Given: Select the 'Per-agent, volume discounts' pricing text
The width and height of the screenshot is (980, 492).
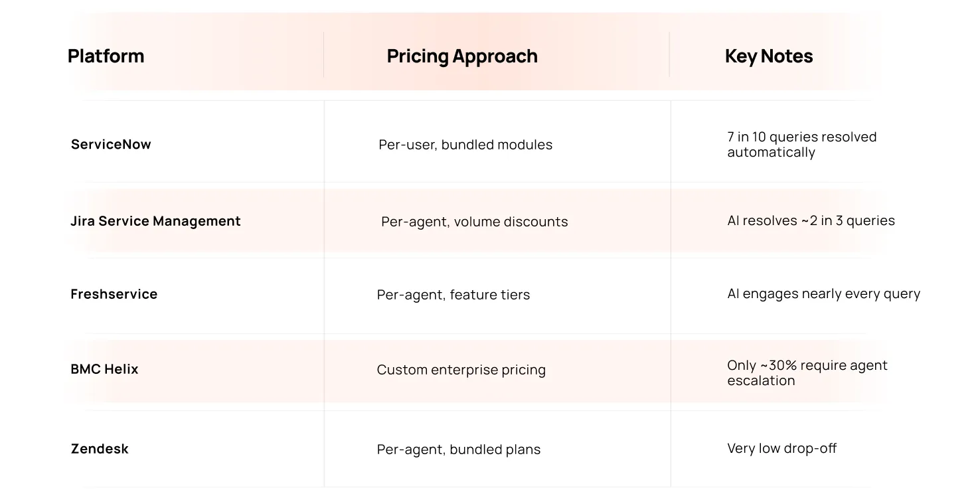Looking at the screenshot, I should [x=474, y=222].
